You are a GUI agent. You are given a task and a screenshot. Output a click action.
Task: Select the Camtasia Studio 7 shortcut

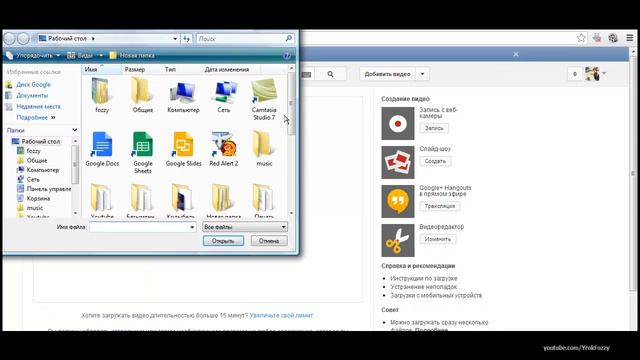(264, 98)
